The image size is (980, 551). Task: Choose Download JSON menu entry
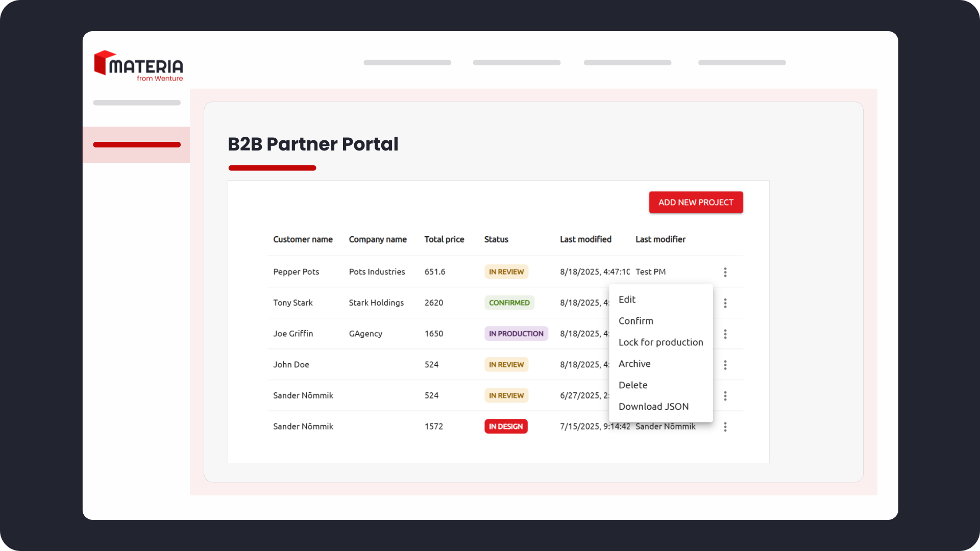[x=653, y=407]
